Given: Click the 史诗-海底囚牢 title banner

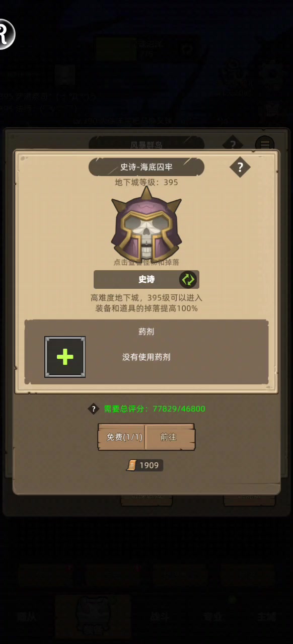Looking at the screenshot, I should click(x=146, y=167).
